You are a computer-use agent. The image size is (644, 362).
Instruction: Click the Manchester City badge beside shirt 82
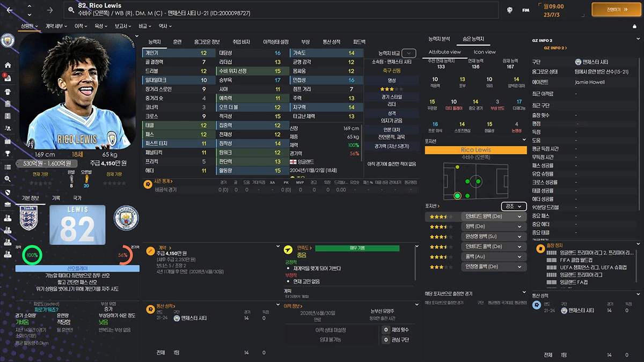[x=126, y=218]
